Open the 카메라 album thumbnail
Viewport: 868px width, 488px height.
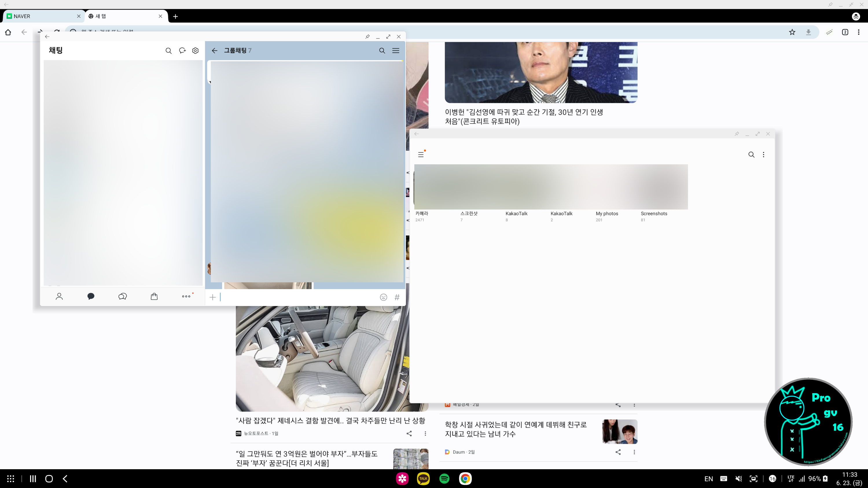(x=435, y=187)
